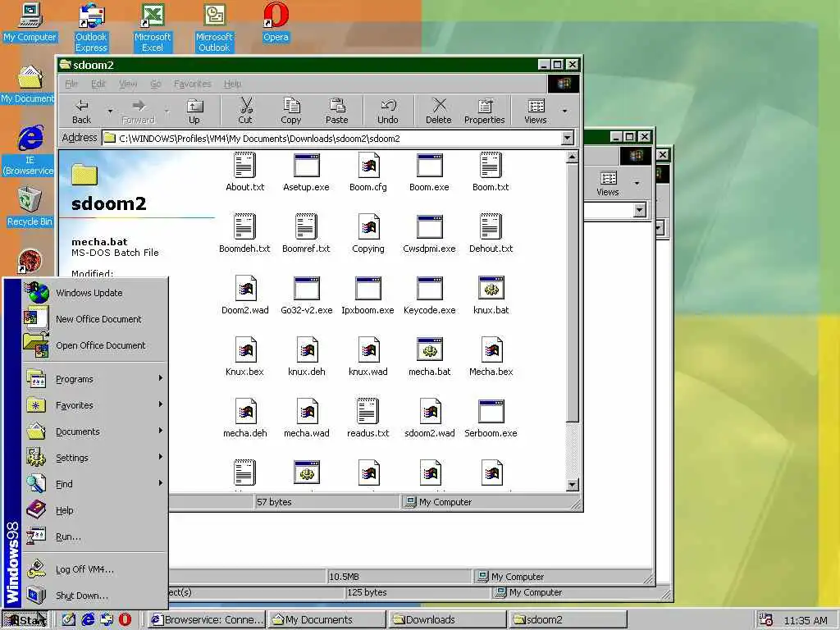Screen dimensions: 840x630
Task: Open the Edit menu
Action: click(x=98, y=84)
